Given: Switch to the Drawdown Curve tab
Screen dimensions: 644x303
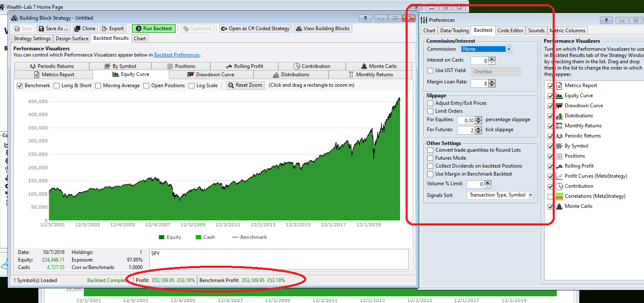Looking at the screenshot, I should pos(210,75).
